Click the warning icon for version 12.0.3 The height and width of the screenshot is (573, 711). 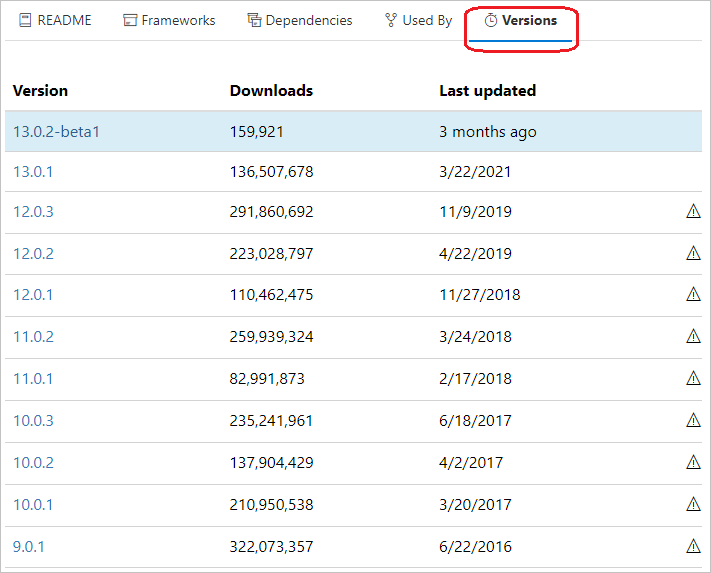(693, 211)
